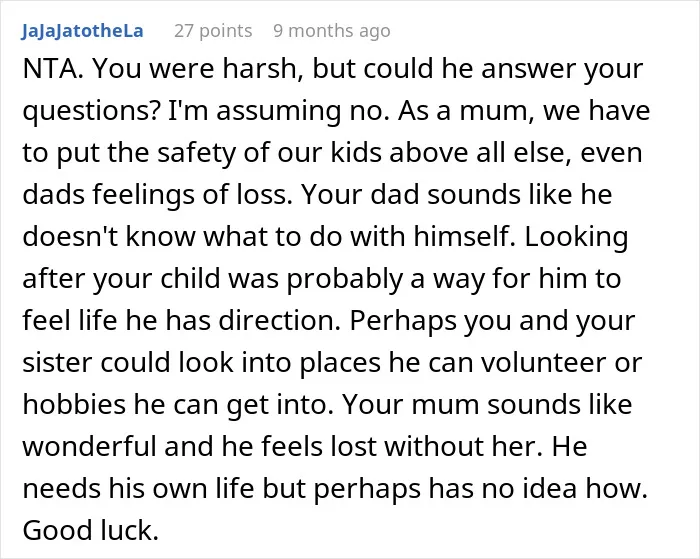Click the text Your dad sounds like he

click(x=456, y=195)
